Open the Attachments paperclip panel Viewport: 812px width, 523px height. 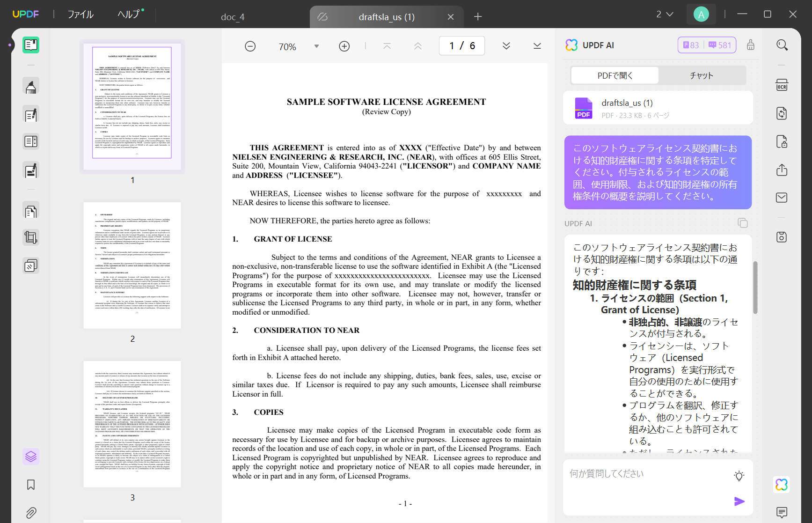31,513
